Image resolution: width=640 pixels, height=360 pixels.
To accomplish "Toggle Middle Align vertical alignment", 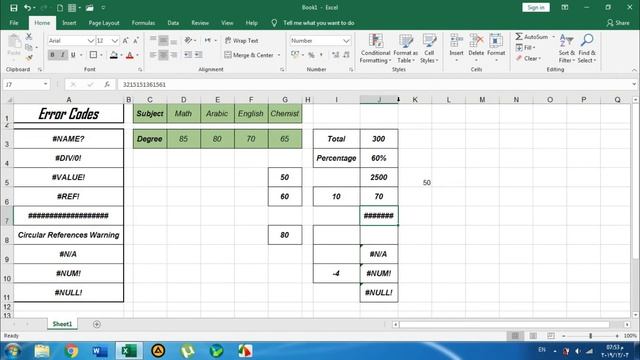I will pyautogui.click(x=163, y=40).
